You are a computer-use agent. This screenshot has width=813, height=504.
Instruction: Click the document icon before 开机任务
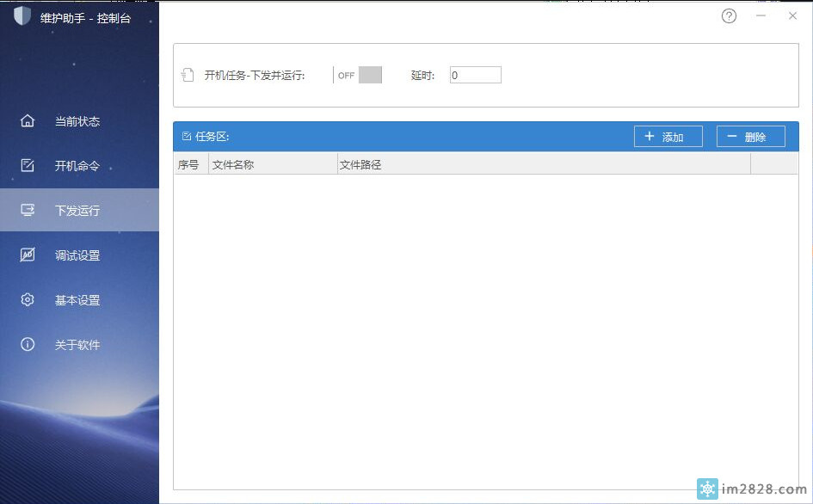coord(188,76)
